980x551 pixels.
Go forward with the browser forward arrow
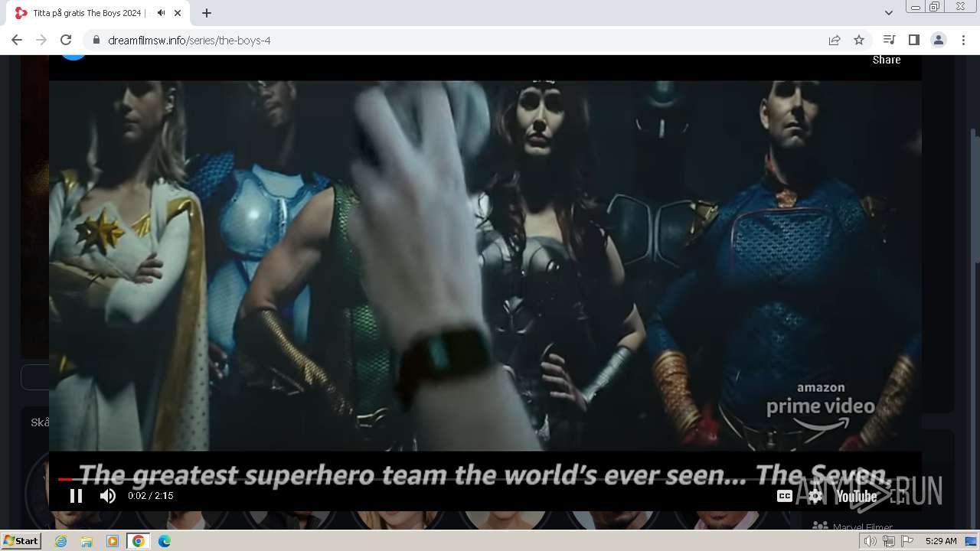tap(41, 40)
